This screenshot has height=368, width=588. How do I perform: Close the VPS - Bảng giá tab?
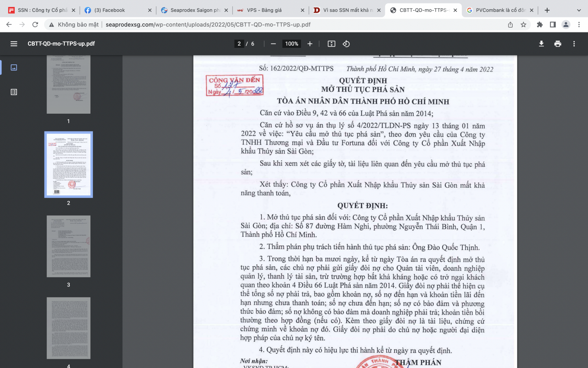pos(302,10)
